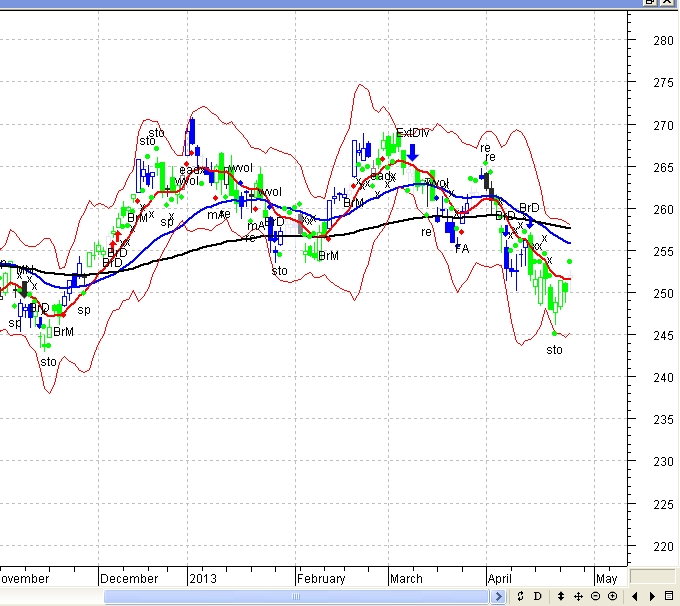
Task: Step back with the left triangle
Action: click(x=634, y=597)
